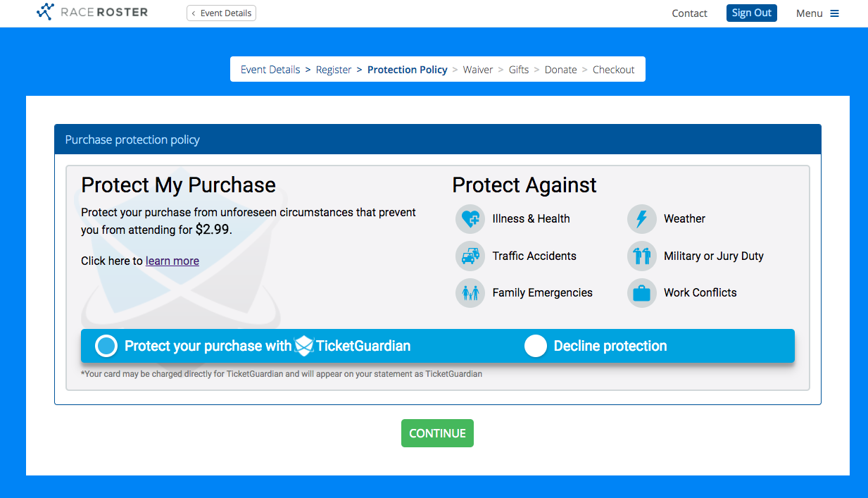Click the Work Conflicts label
The width and height of the screenshot is (868, 498).
(x=700, y=292)
